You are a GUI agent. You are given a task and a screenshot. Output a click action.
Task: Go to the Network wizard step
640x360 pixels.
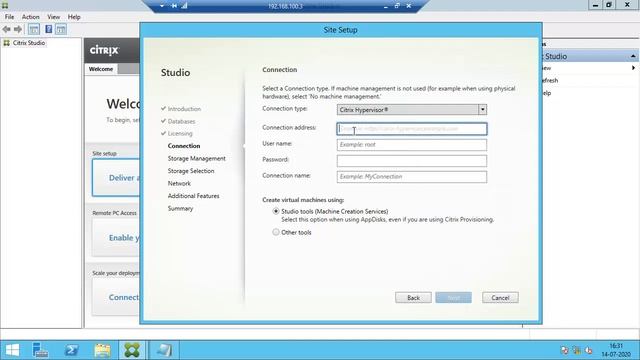[x=179, y=183]
